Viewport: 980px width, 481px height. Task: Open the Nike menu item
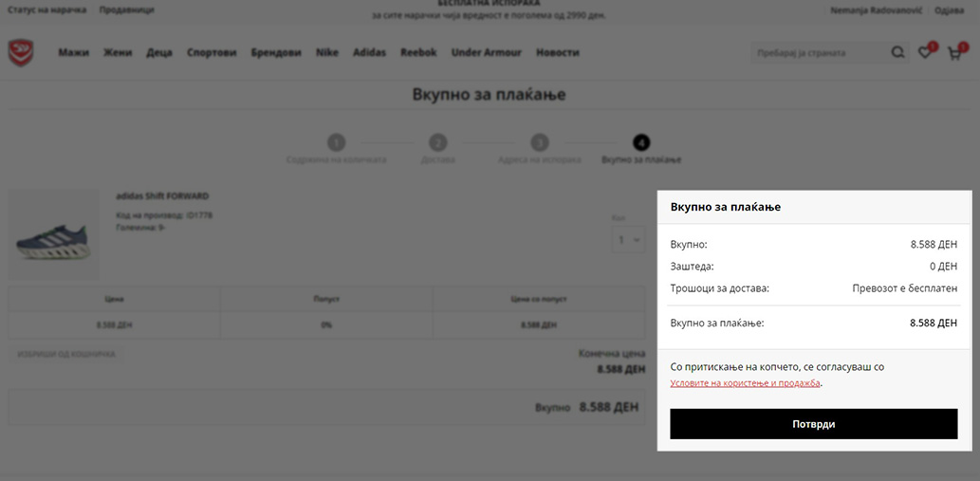coord(327,52)
